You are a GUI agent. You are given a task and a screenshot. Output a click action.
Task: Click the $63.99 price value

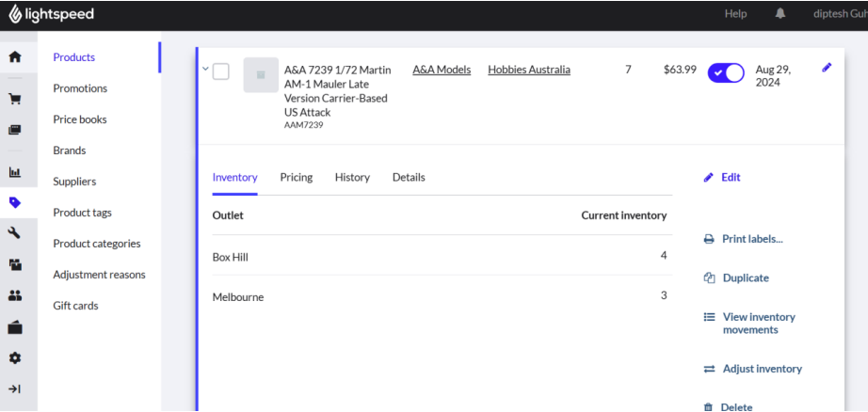[680, 70]
